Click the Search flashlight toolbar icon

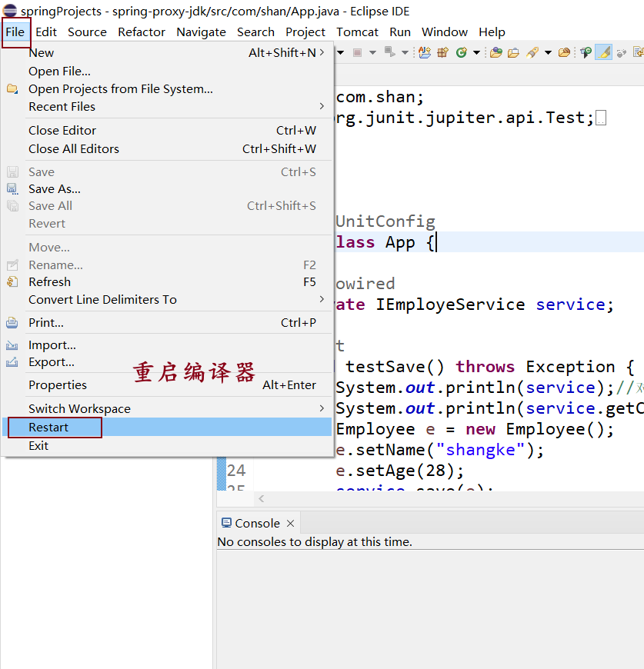tap(532, 52)
